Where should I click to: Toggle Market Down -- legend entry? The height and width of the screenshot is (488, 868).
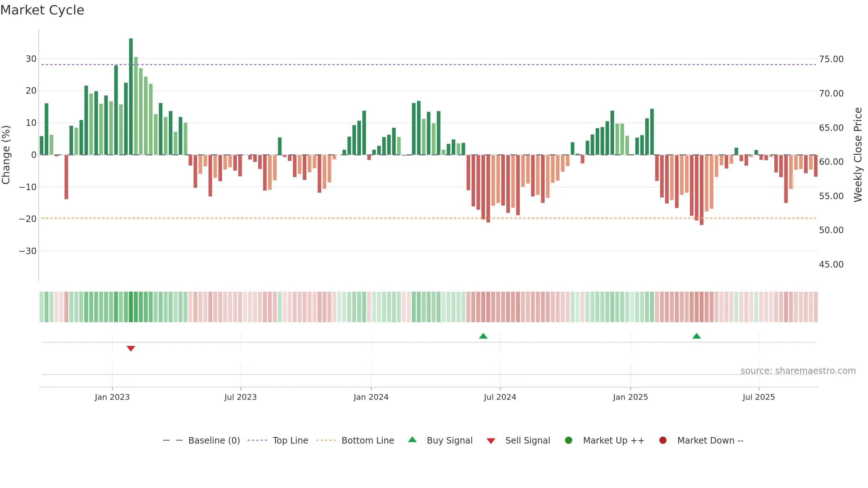pos(701,440)
